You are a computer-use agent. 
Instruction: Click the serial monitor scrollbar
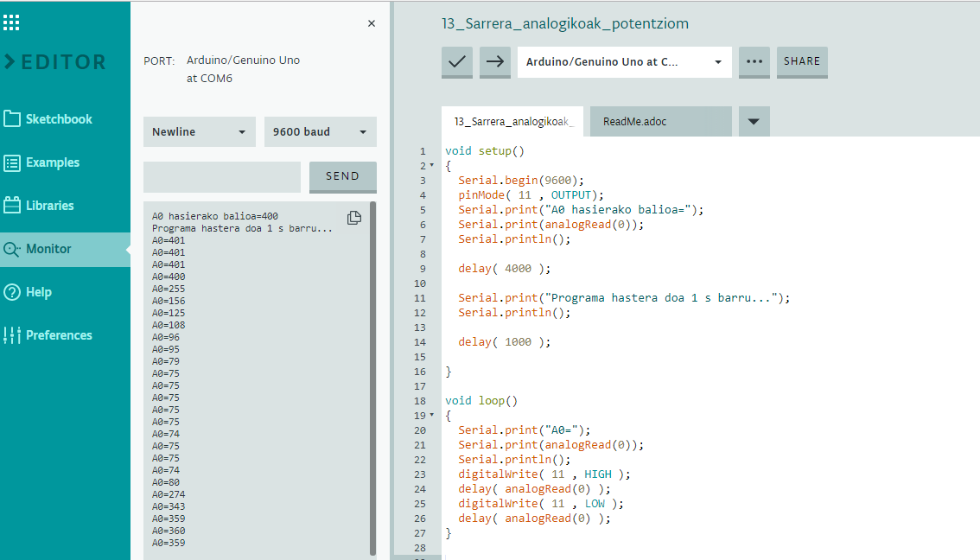(x=373, y=379)
